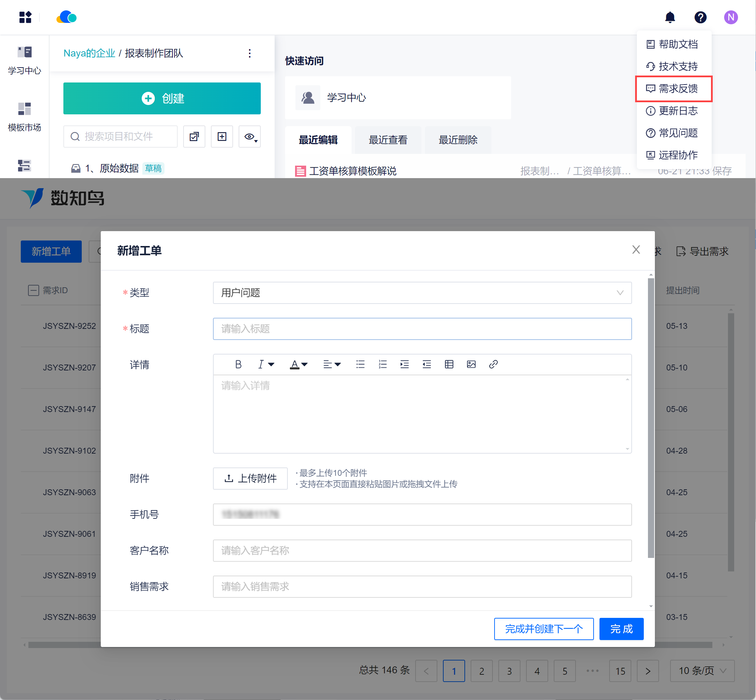Click the insert link icon
Viewport: 756px width, 700px height.
[x=493, y=365]
